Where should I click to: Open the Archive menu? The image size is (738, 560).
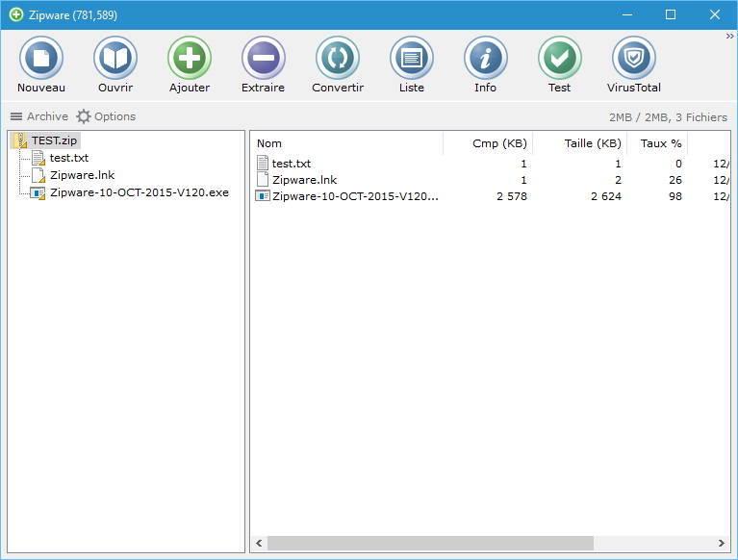click(39, 116)
